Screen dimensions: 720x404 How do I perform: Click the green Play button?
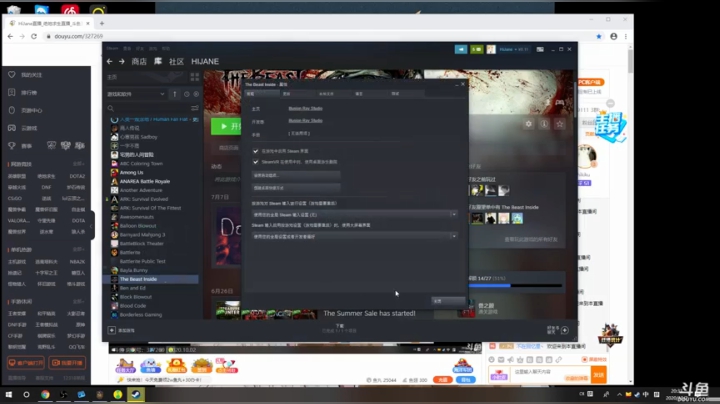point(227,126)
